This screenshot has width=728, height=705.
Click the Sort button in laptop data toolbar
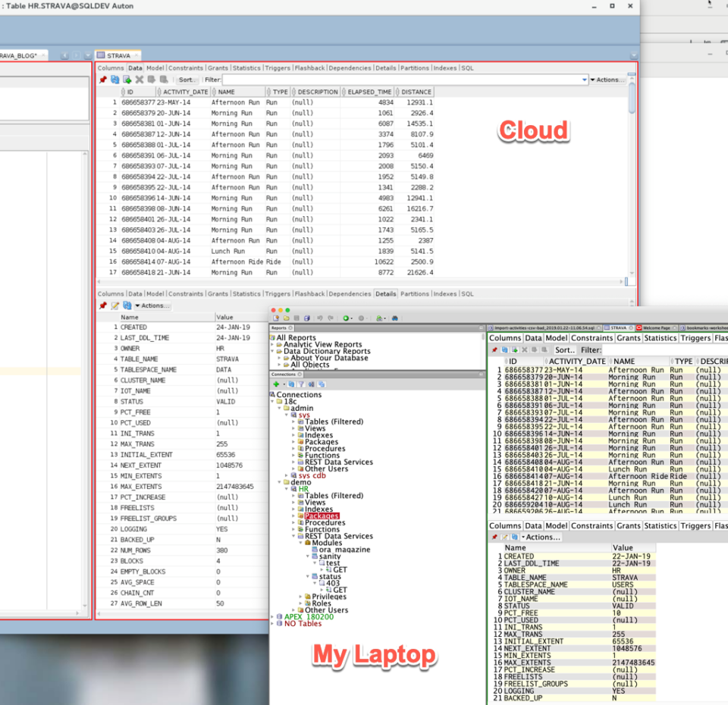coord(563,350)
